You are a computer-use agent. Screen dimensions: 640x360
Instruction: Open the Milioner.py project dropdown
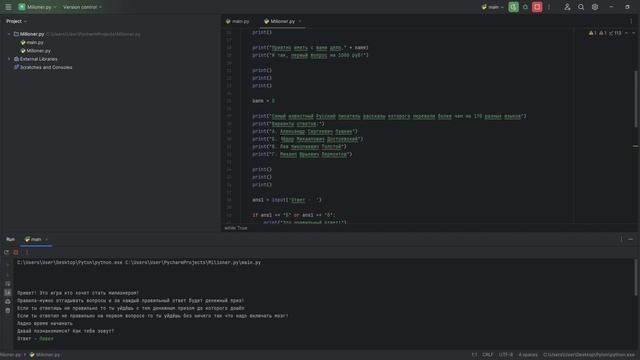click(38, 7)
